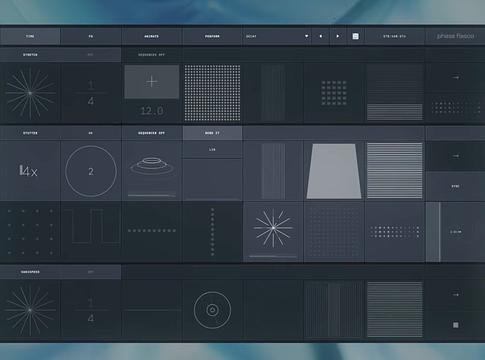Click the 4x stutter multiplier
The height and width of the screenshot is (360, 485).
pos(29,171)
